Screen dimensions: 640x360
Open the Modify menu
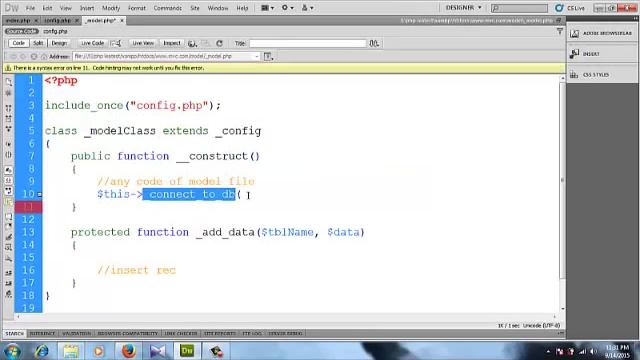coord(111,8)
